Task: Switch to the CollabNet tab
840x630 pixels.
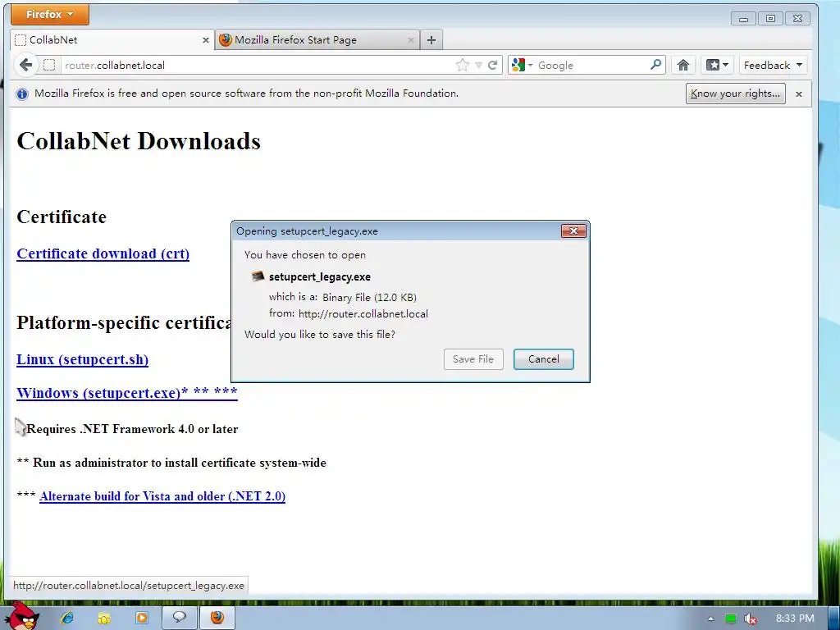Action: (x=112, y=40)
